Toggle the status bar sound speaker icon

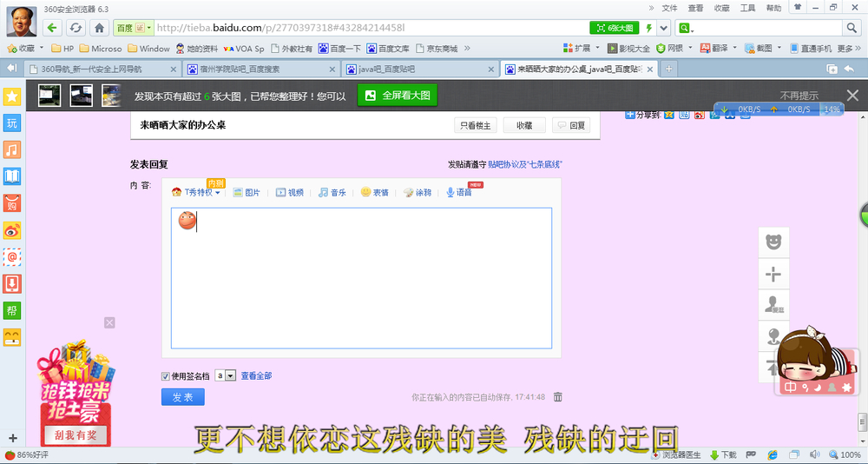[814, 454]
